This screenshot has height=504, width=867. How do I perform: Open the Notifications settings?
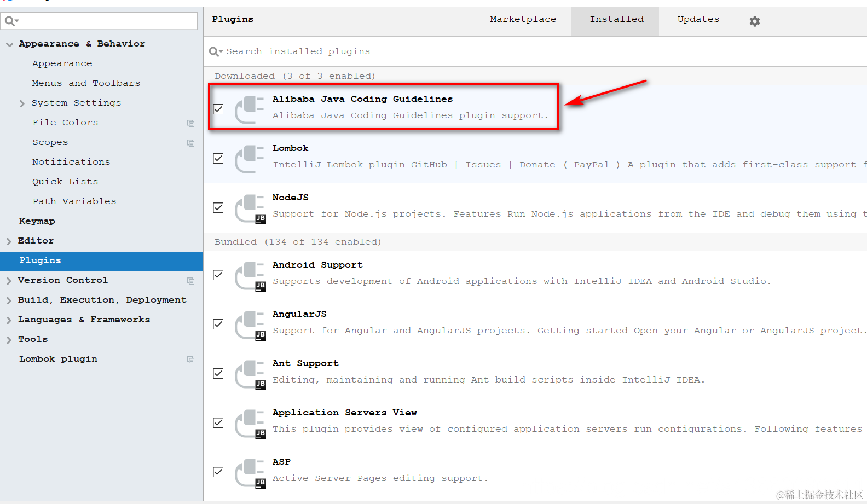71,162
